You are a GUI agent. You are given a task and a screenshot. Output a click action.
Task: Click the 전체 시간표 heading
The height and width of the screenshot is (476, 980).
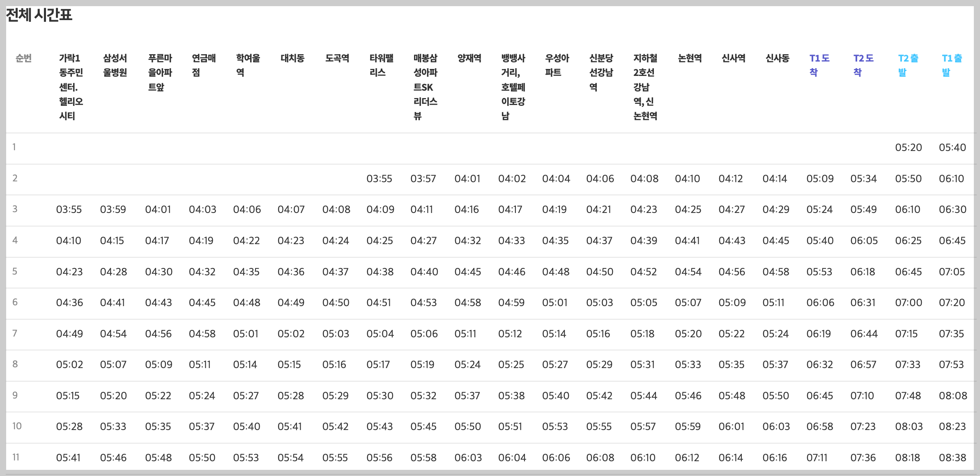(39, 15)
